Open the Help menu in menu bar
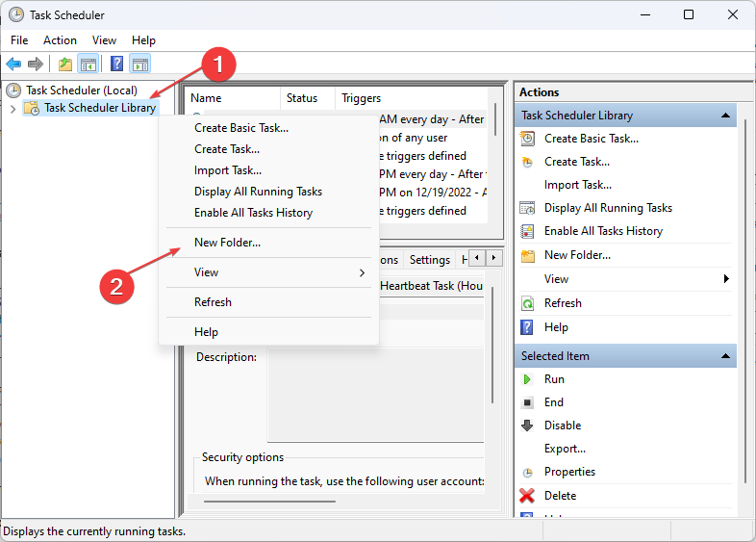Image resolution: width=756 pixels, height=542 pixels. point(143,40)
